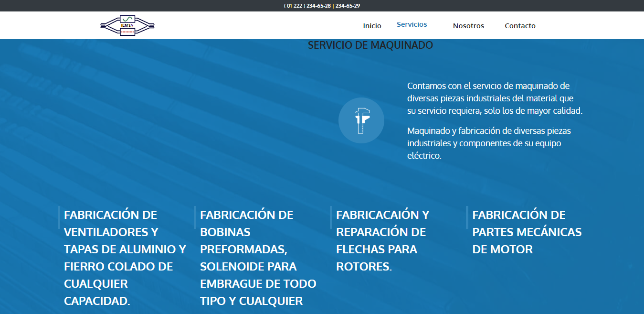Click the caliper icon in the circle
Image resolution: width=644 pixels, height=314 pixels.
coord(361,120)
